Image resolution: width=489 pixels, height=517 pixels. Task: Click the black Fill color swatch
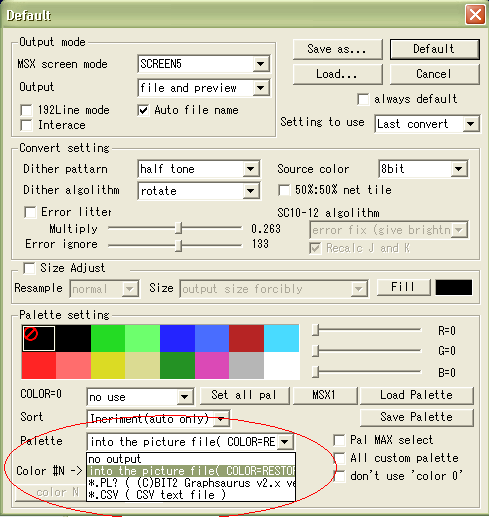(x=454, y=287)
